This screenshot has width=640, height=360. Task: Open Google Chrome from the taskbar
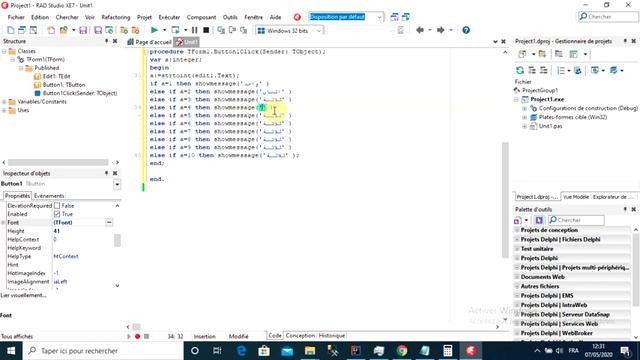point(402,351)
